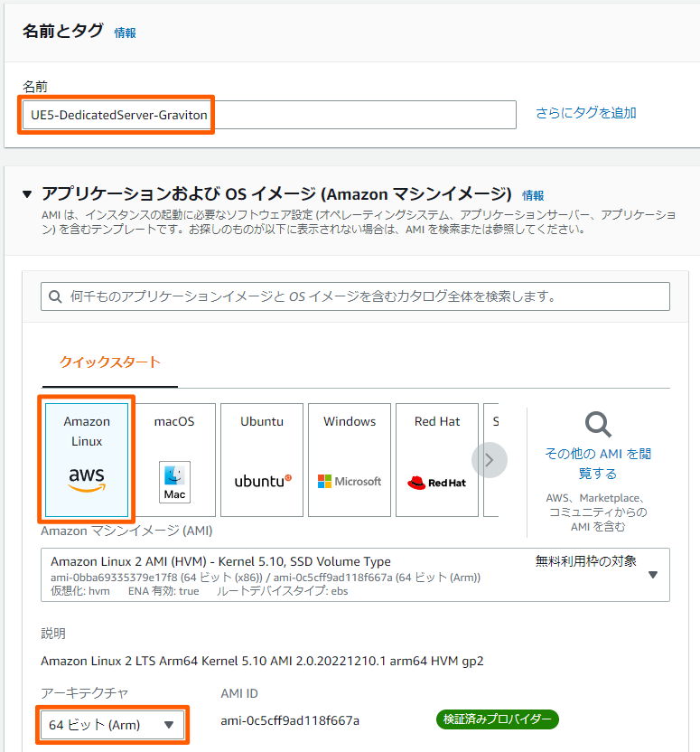Image resolution: width=700 pixels, height=752 pixels.
Task: Select the Ubuntu AMI card
Action: [262, 459]
